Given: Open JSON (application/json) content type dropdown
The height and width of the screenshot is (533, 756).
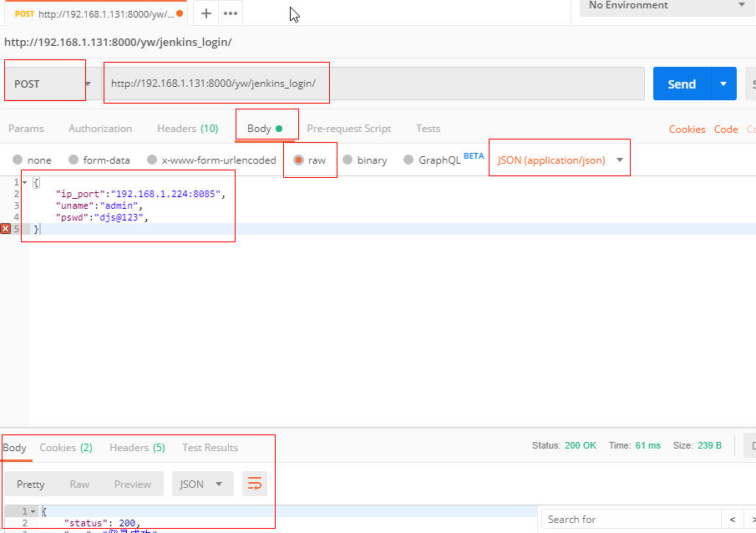Looking at the screenshot, I should 561,160.
